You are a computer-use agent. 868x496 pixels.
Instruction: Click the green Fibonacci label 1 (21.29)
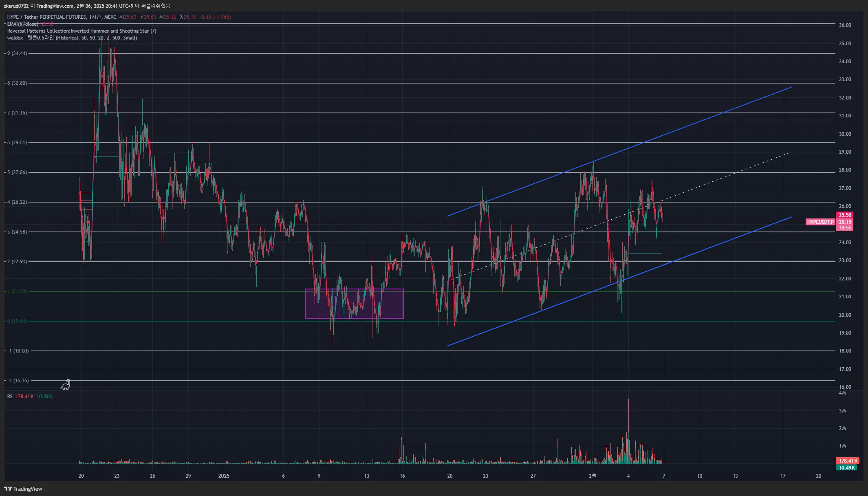[17, 291]
